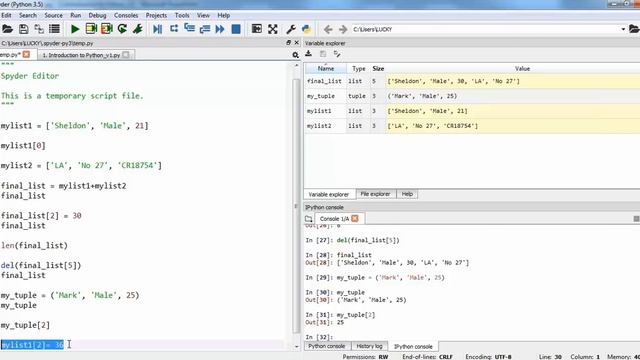Click the debugger Step into function icon
Image resolution: width=640 pixels, height=360 pixels.
tap(189, 28)
